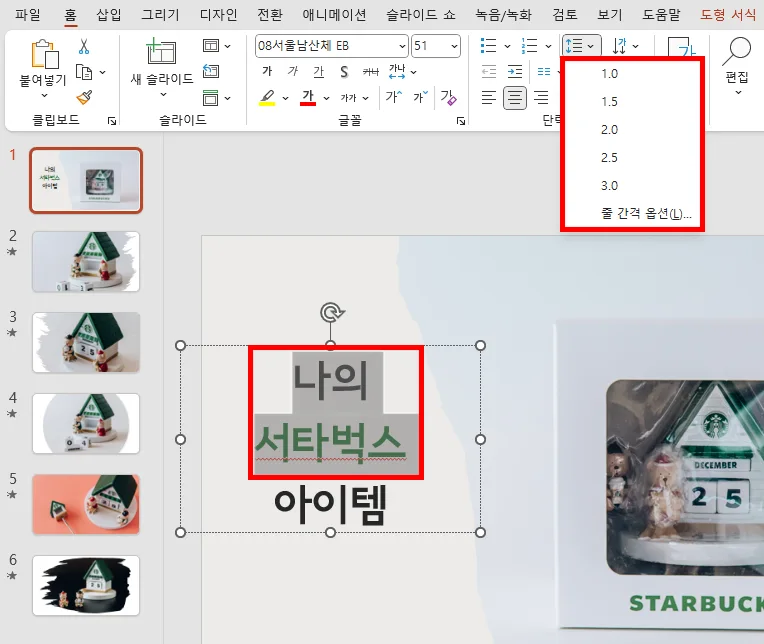The width and height of the screenshot is (764, 644).
Task: Click the rotation handle above the text box
Action: coord(332,312)
